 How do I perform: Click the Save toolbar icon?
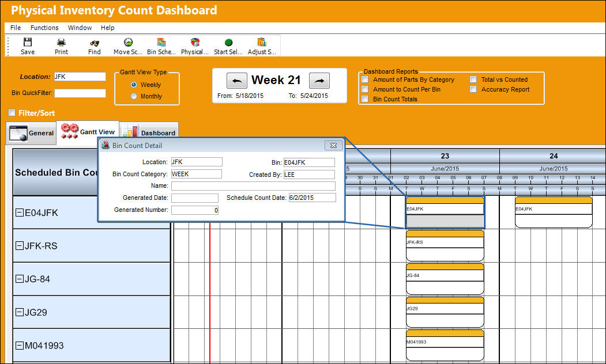(28, 42)
